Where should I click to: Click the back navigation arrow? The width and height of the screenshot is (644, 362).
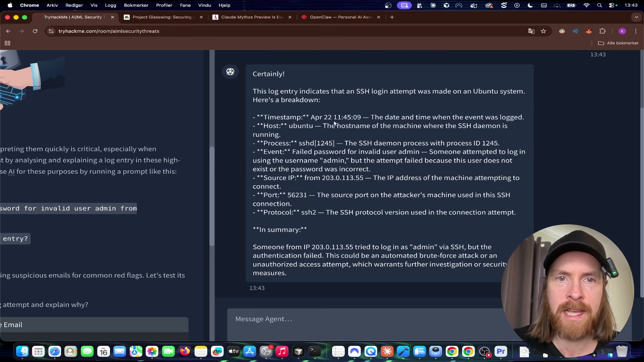[8, 31]
